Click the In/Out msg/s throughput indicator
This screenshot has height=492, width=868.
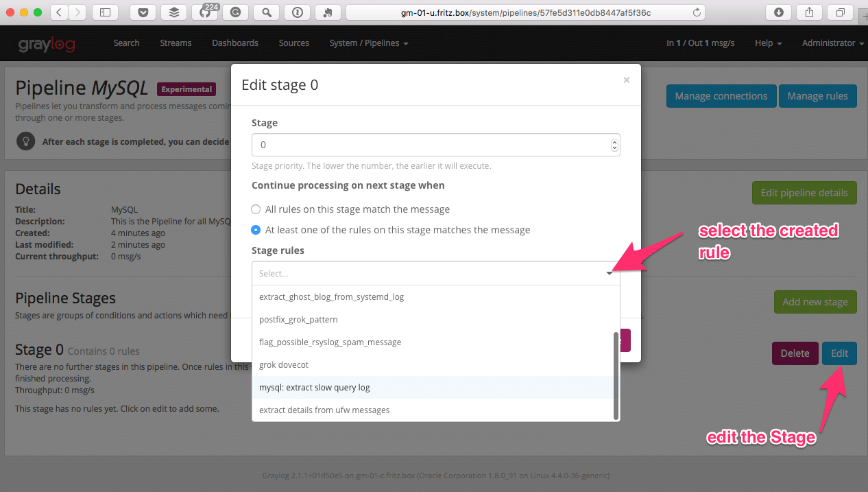click(700, 43)
